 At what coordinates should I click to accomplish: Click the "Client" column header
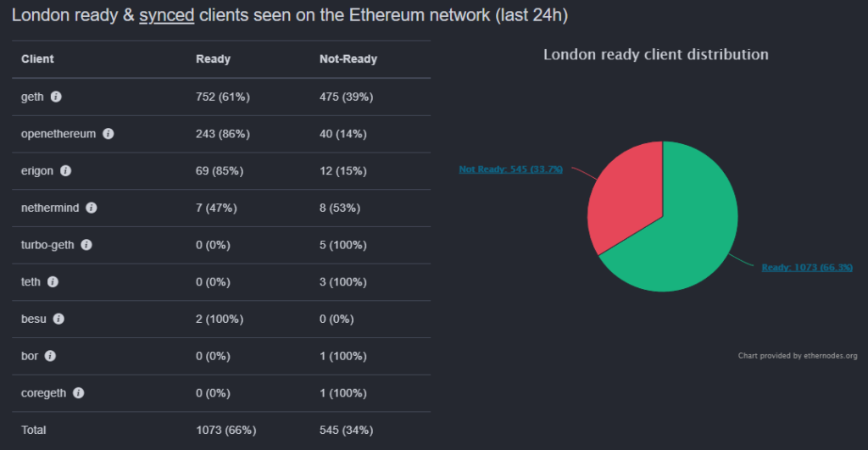coord(37,59)
